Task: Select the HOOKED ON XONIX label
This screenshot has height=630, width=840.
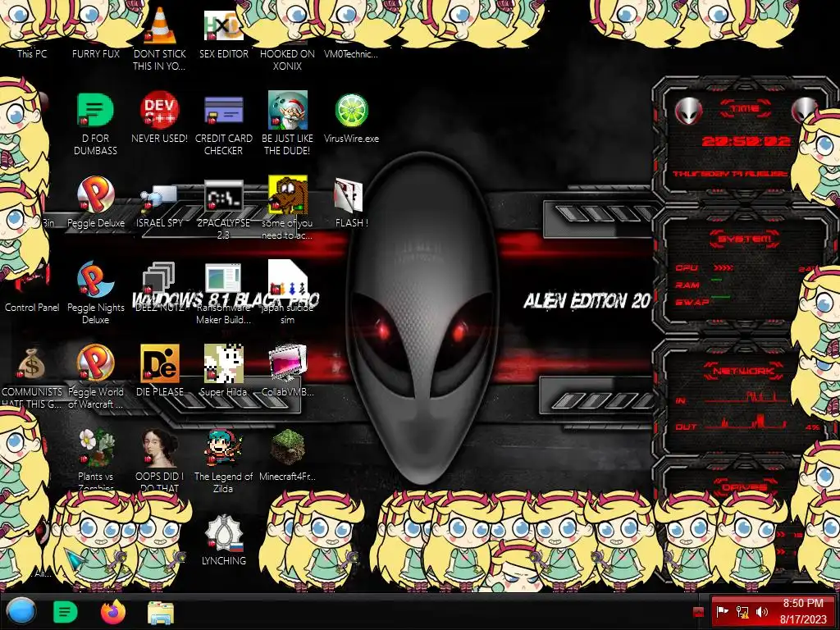Action: coord(287,59)
